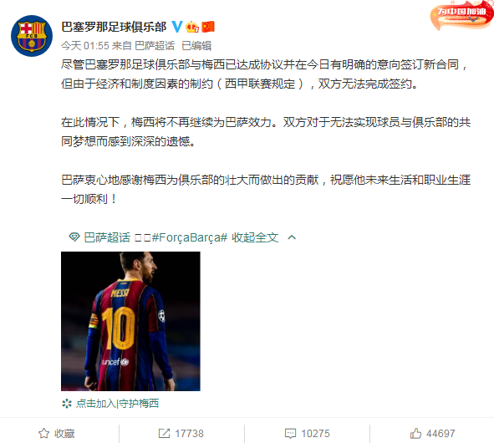Click 巴萨超话 source next to timestamp
Viewport: 494px width, 448px height.
[155, 46]
